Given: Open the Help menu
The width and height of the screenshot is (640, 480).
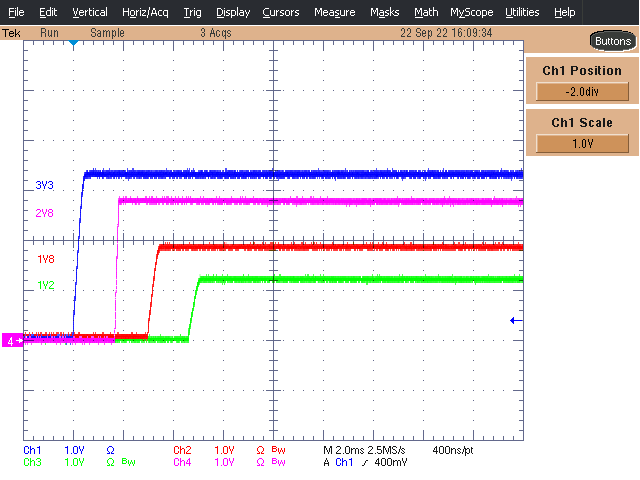Looking at the screenshot, I should tap(564, 12).
